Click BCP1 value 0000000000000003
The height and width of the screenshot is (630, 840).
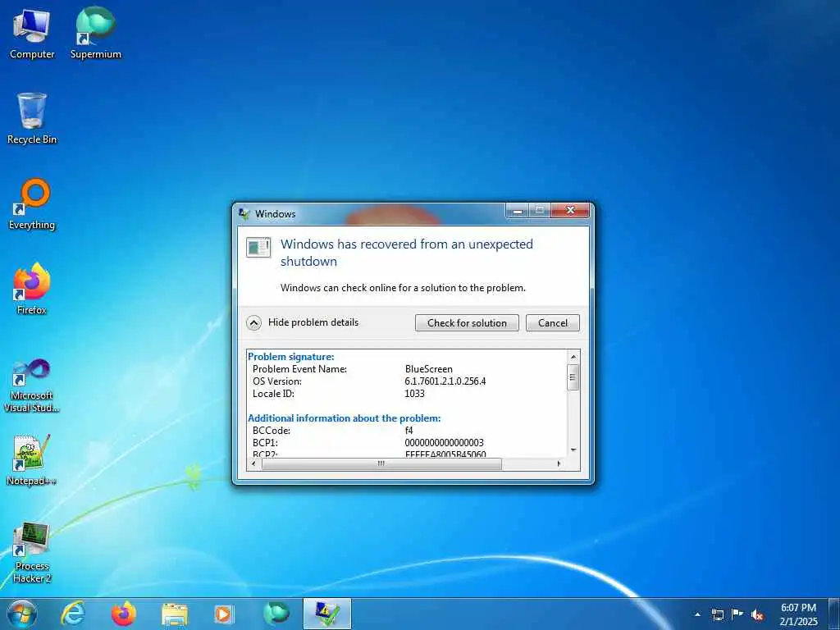click(x=444, y=443)
